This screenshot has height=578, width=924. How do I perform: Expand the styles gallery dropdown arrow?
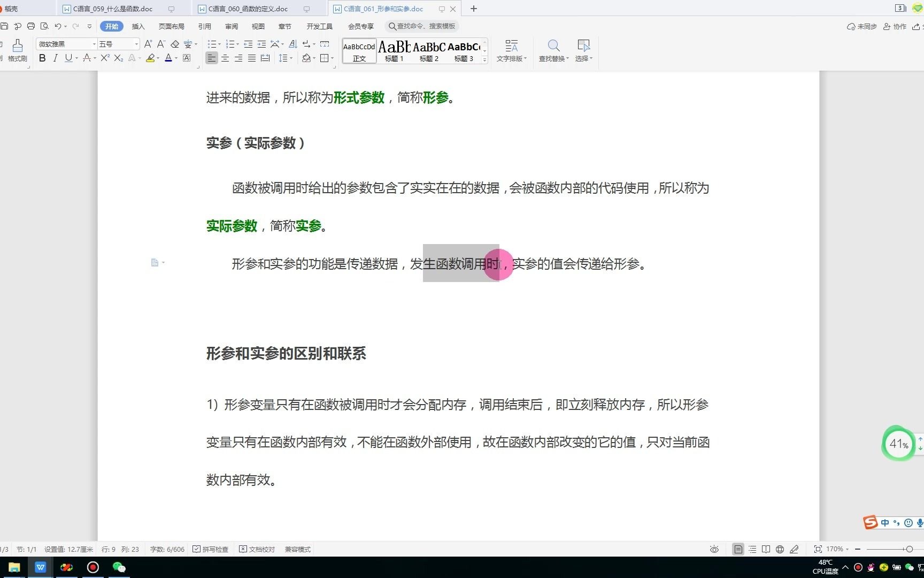tap(484, 59)
